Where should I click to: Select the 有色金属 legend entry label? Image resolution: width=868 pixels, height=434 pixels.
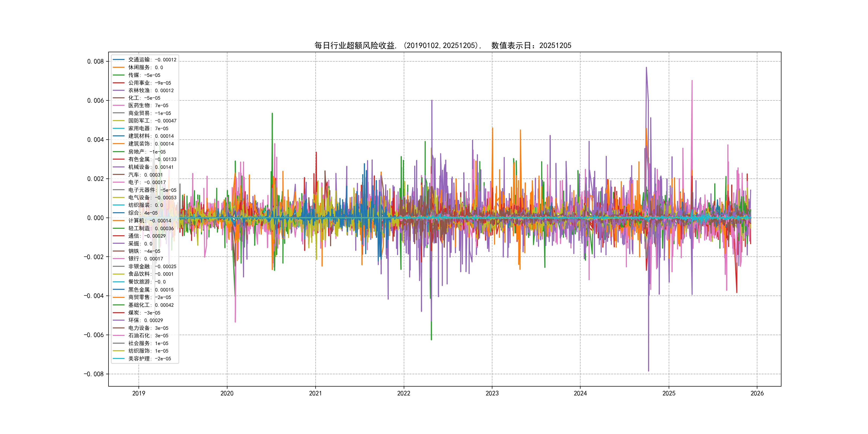pyautogui.click(x=152, y=159)
